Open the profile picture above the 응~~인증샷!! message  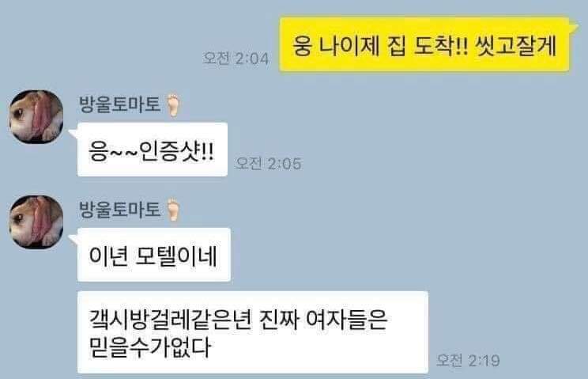[x=36, y=116]
